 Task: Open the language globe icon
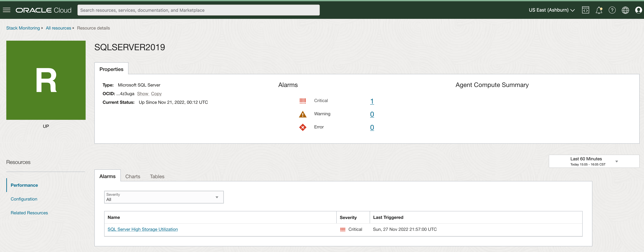pyautogui.click(x=625, y=10)
